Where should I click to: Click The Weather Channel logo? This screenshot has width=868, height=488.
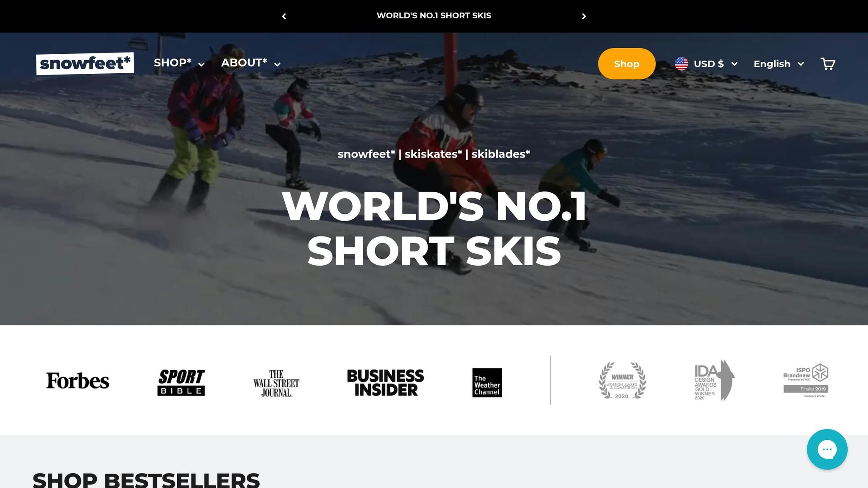487,383
